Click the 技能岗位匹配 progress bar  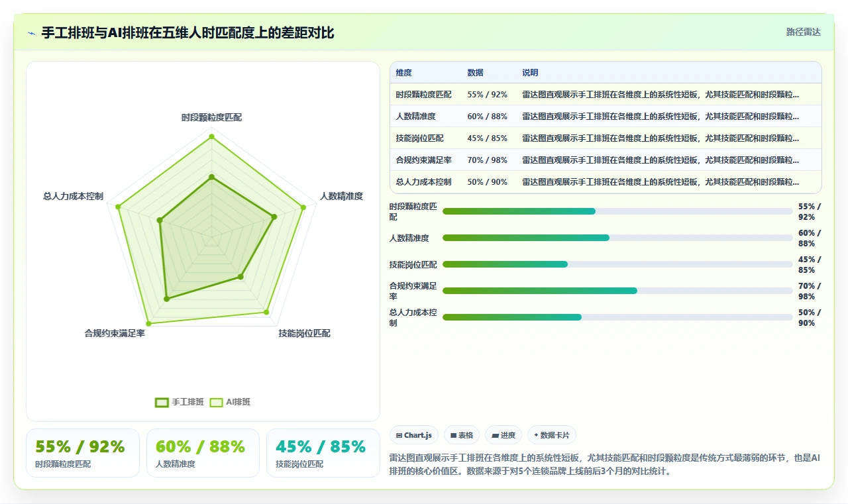pyautogui.click(x=617, y=264)
